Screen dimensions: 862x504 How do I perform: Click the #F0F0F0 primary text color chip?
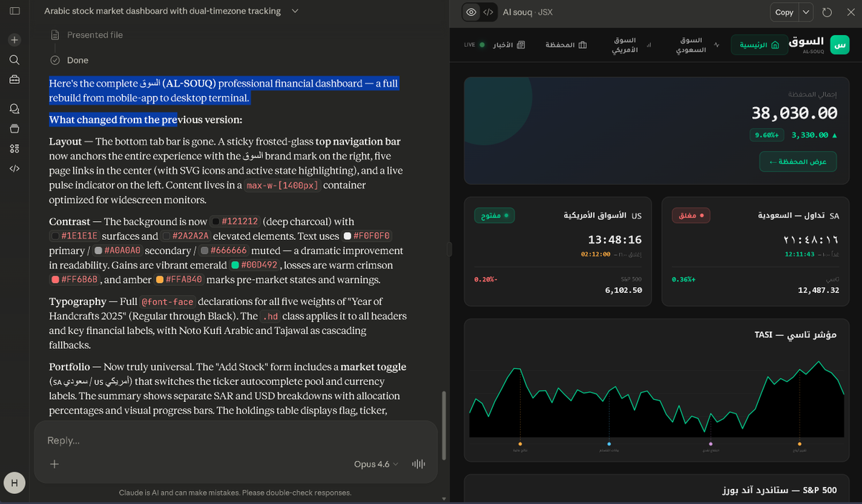pos(367,236)
